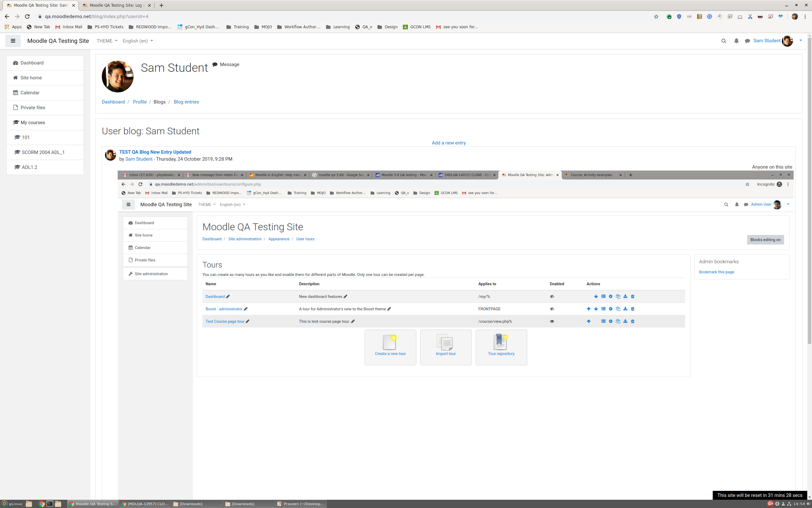Click the green checkmark extension icon
This screenshot has width=812, height=508.
669,17
